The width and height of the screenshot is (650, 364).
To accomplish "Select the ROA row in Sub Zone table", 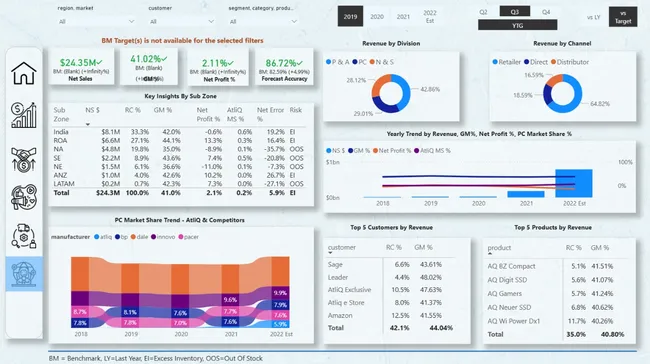I will [x=178, y=141].
